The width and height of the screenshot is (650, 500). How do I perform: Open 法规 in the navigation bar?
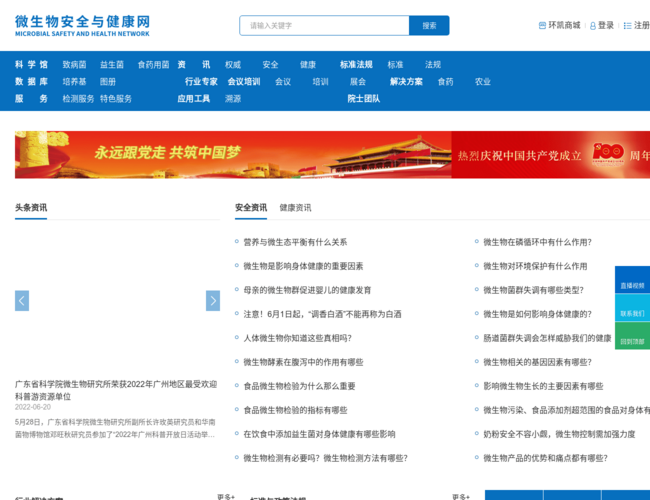(x=433, y=65)
